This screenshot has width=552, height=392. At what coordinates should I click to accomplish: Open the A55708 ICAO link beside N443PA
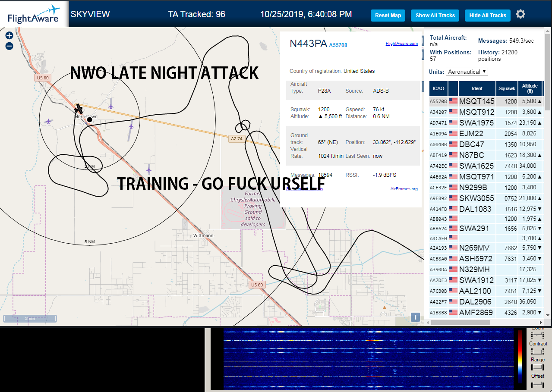tap(338, 45)
